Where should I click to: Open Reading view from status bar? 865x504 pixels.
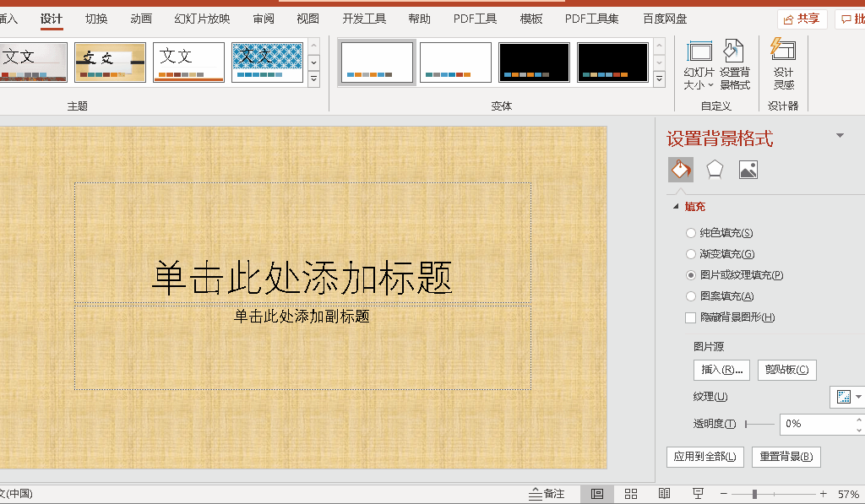664,493
